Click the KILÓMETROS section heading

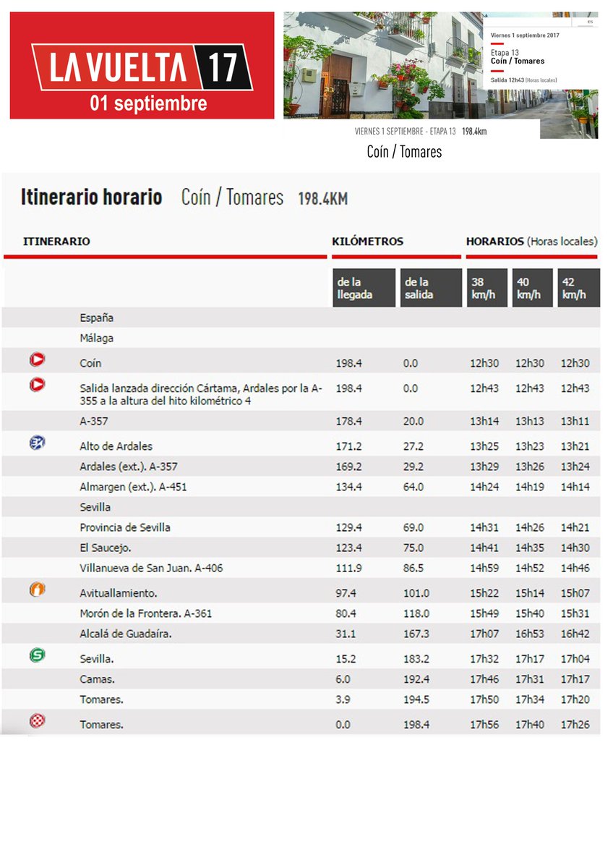tap(368, 242)
